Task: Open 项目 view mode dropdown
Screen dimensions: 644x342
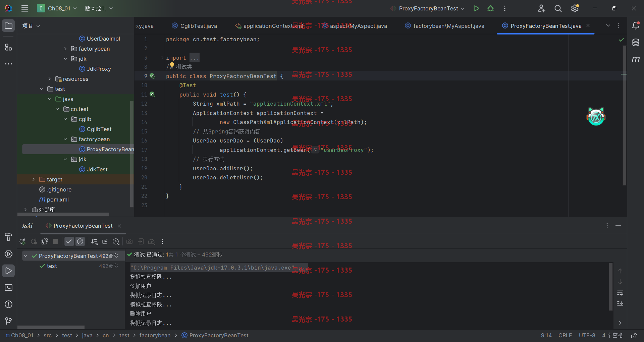Action: click(x=31, y=26)
